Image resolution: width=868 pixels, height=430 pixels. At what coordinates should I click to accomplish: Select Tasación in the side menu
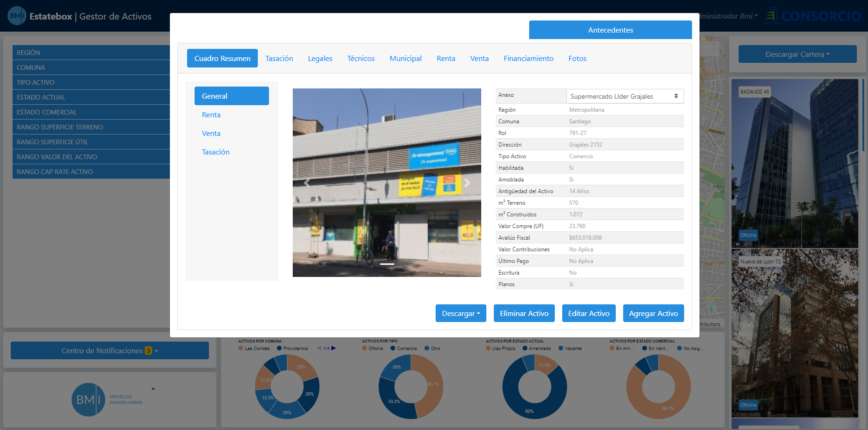coord(232,152)
